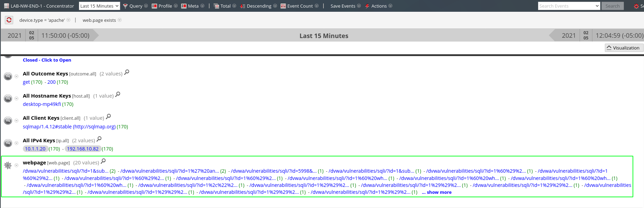
Task: Click the All IPv4 Keys meta icon
Action: [8, 143]
